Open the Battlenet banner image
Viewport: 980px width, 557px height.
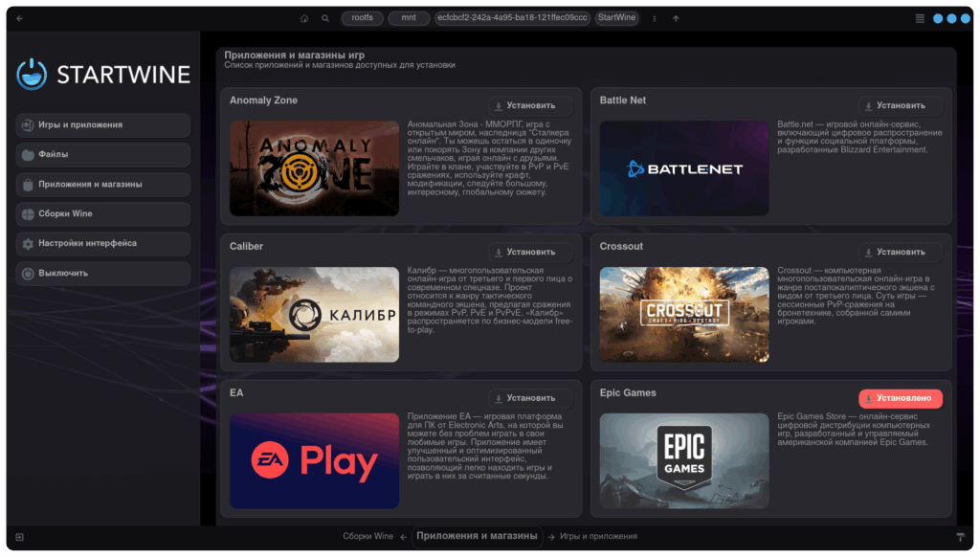(x=684, y=168)
